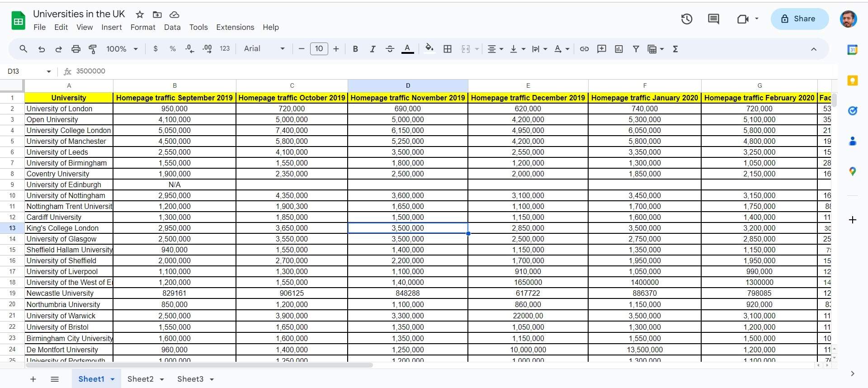Open Keep notes side panel
Image resolution: width=868 pixels, height=388 pixels.
click(853, 80)
